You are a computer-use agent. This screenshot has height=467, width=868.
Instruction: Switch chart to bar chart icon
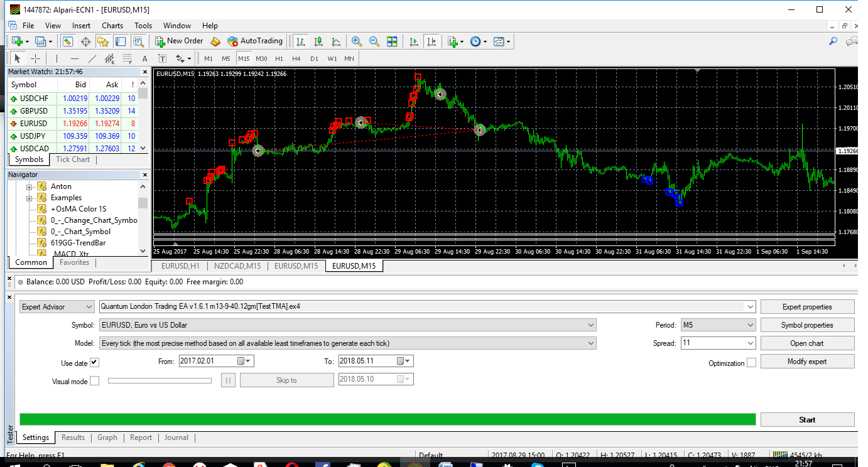pyautogui.click(x=301, y=41)
